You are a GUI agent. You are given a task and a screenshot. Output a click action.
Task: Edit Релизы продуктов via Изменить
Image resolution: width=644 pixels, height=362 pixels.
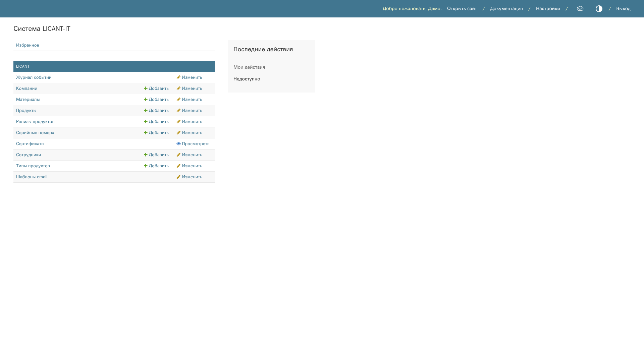coord(189,122)
